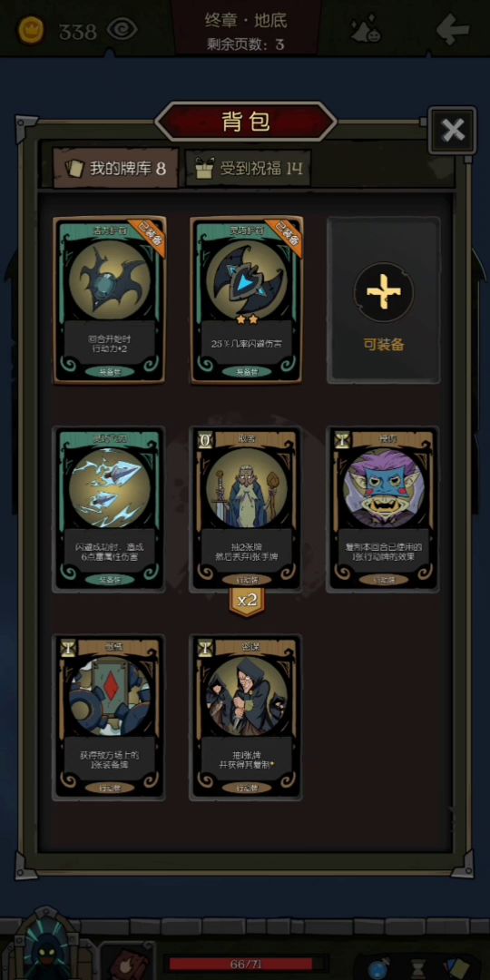Viewport: 490px width, 980px height.
Task: Select the blue masked goblin card
Action: [384, 508]
